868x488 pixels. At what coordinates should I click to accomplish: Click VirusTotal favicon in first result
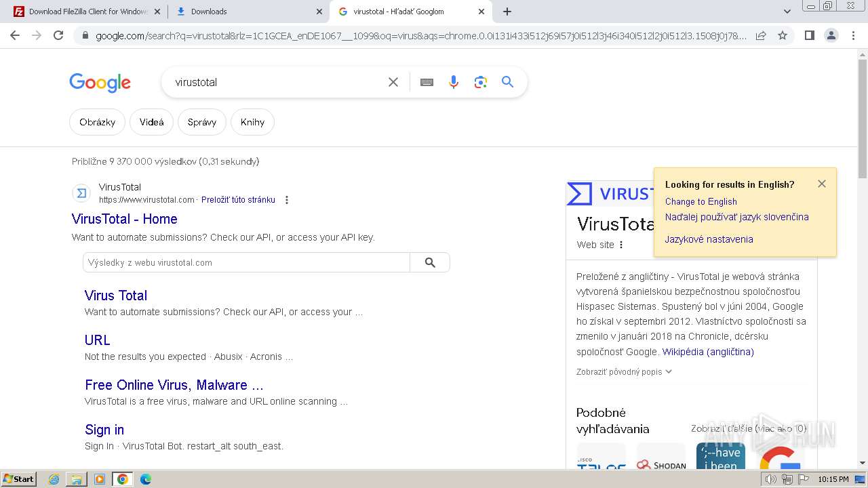coord(81,193)
